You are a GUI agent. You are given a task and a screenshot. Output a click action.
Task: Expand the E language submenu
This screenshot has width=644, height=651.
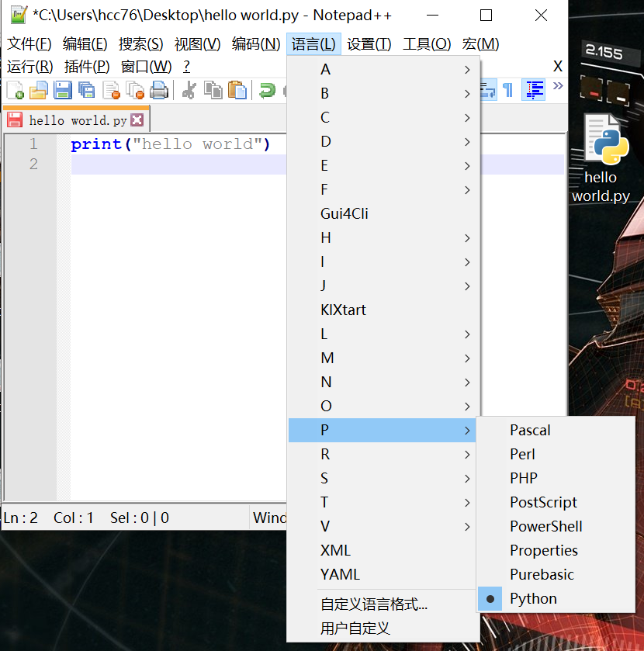click(x=383, y=165)
